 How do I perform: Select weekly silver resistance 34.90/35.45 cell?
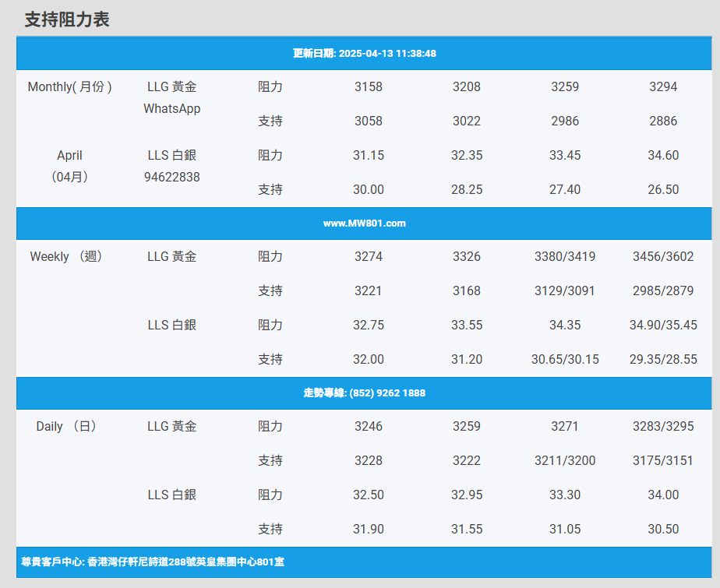[x=662, y=326]
